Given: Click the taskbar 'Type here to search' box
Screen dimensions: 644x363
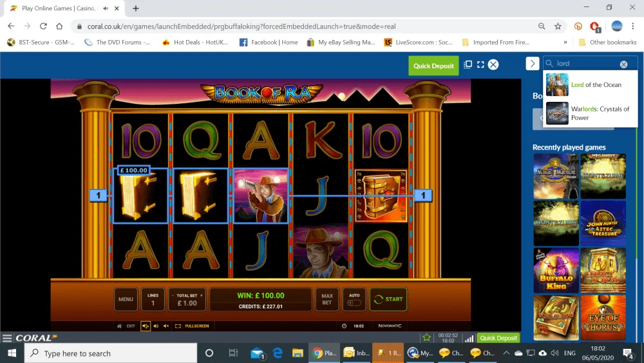Looking at the screenshot, I should [x=111, y=353].
